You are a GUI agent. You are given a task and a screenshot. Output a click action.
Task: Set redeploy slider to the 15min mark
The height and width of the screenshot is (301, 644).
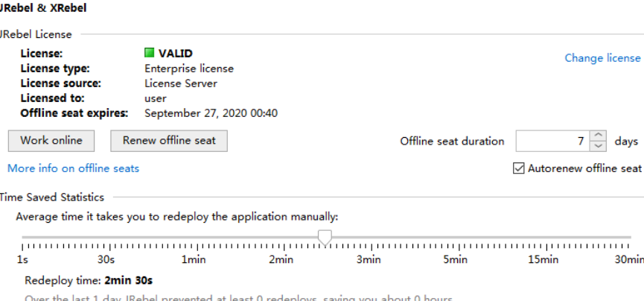[543, 244]
